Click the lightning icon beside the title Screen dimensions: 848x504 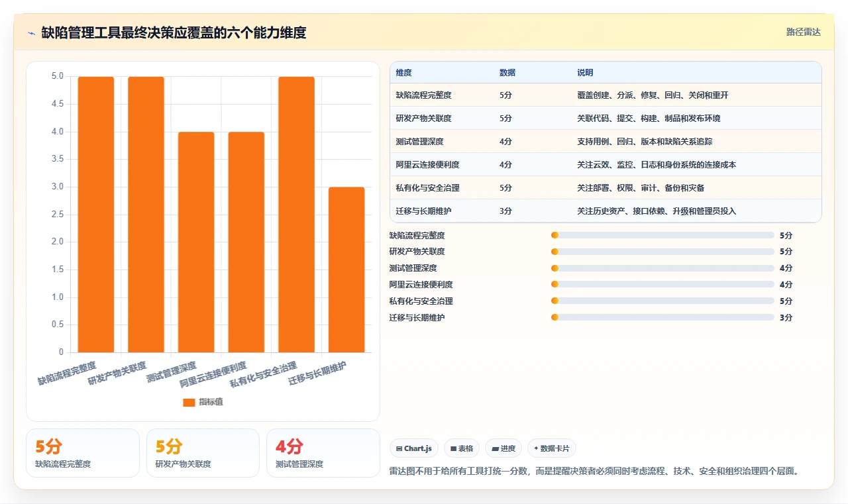coord(31,32)
